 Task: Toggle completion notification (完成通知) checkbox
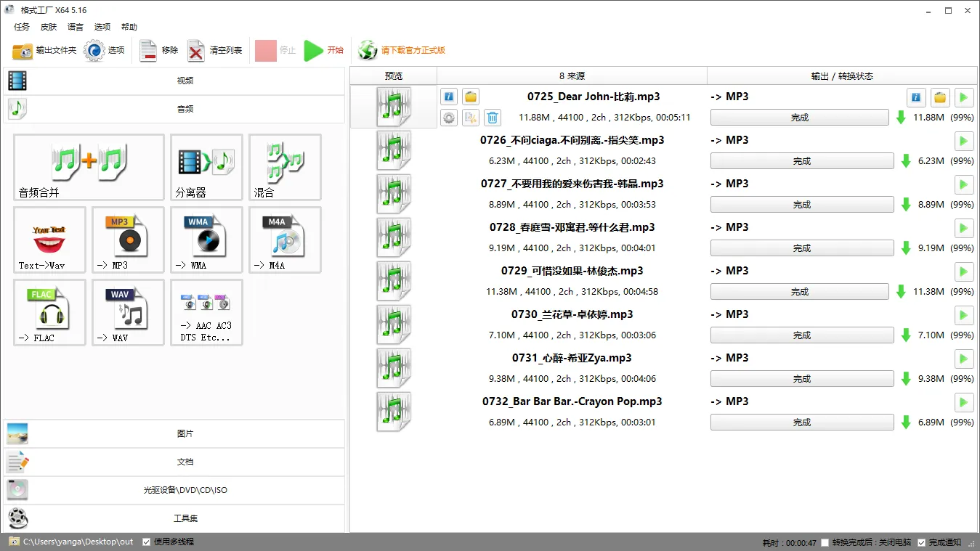click(x=922, y=542)
